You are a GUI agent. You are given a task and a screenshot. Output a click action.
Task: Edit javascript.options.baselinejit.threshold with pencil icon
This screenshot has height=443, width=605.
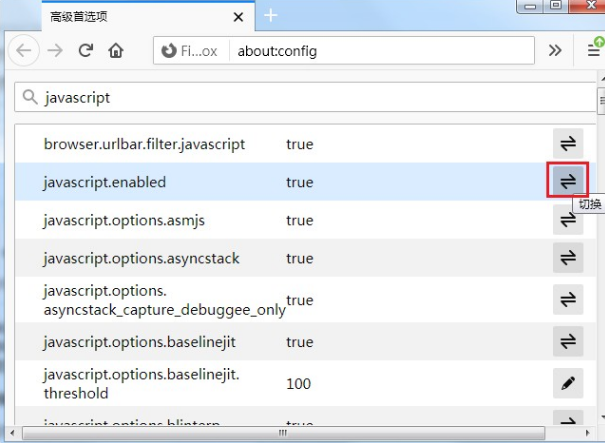click(568, 384)
